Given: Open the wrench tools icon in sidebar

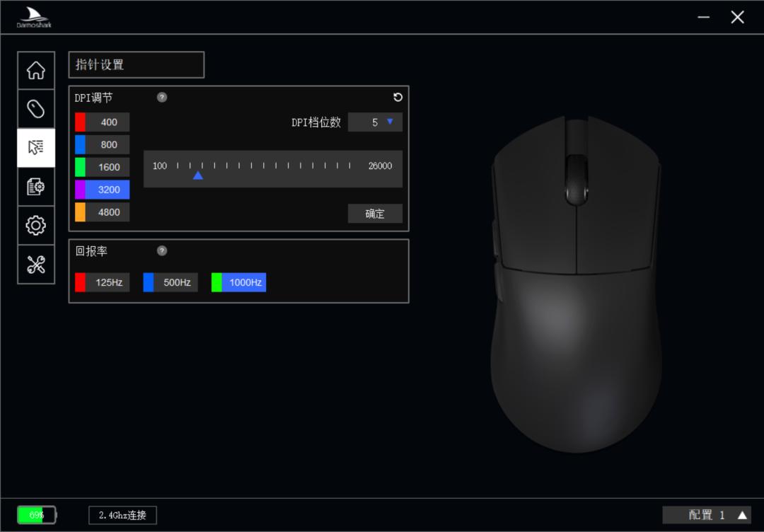Looking at the screenshot, I should click(x=36, y=264).
